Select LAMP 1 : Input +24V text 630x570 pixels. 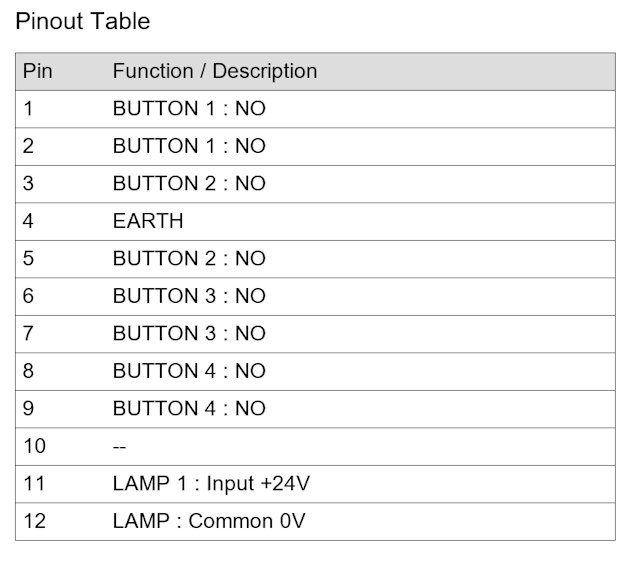click(x=211, y=484)
